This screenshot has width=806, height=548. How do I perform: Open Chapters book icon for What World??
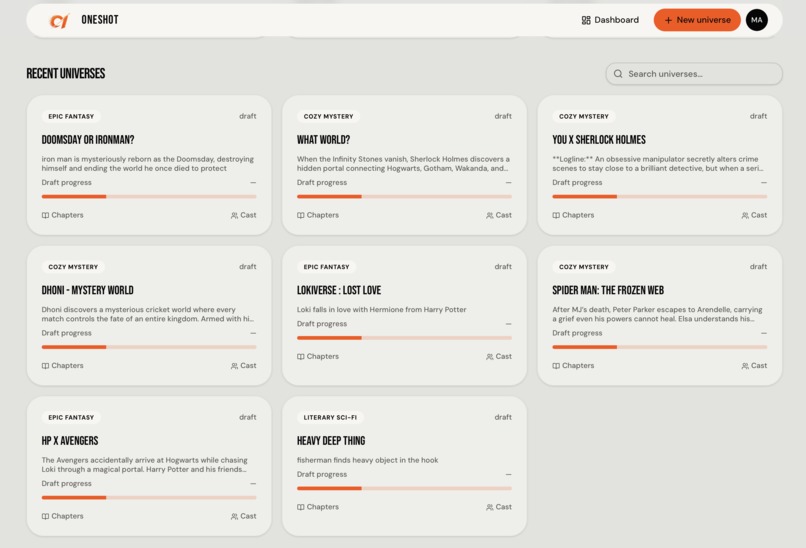point(301,215)
